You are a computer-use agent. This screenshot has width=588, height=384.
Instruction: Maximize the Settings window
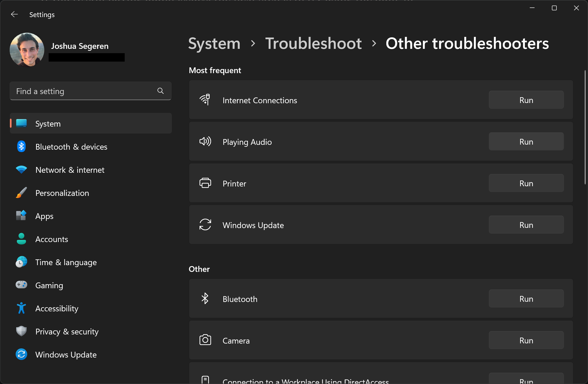click(x=554, y=8)
